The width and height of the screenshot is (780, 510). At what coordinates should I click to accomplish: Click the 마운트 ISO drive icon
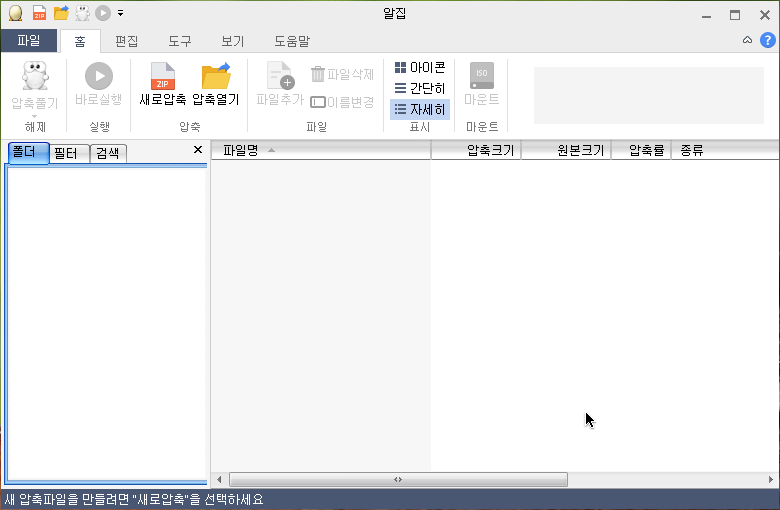pyautogui.click(x=481, y=78)
